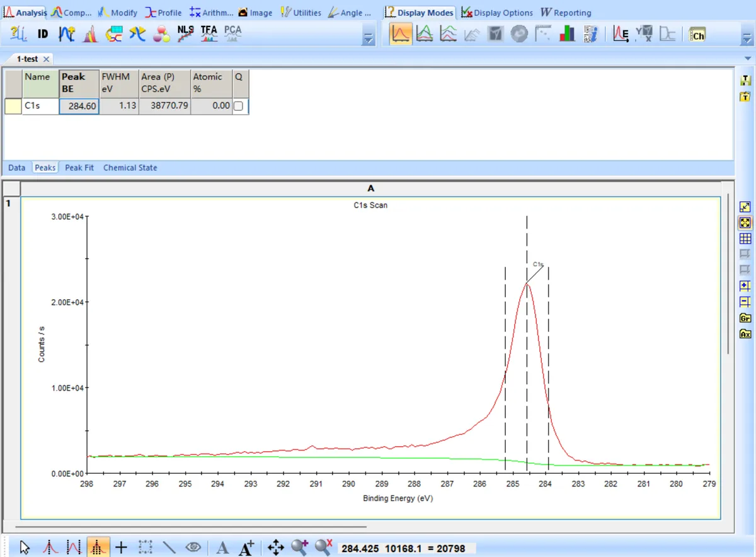Tick the Q checkbox for C1s row
Image resolution: width=756 pixels, height=557 pixels.
[x=238, y=106]
